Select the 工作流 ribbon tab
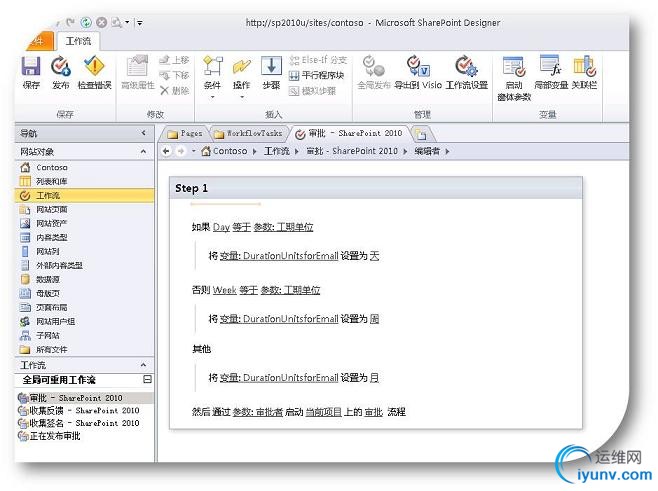 pyautogui.click(x=78, y=41)
